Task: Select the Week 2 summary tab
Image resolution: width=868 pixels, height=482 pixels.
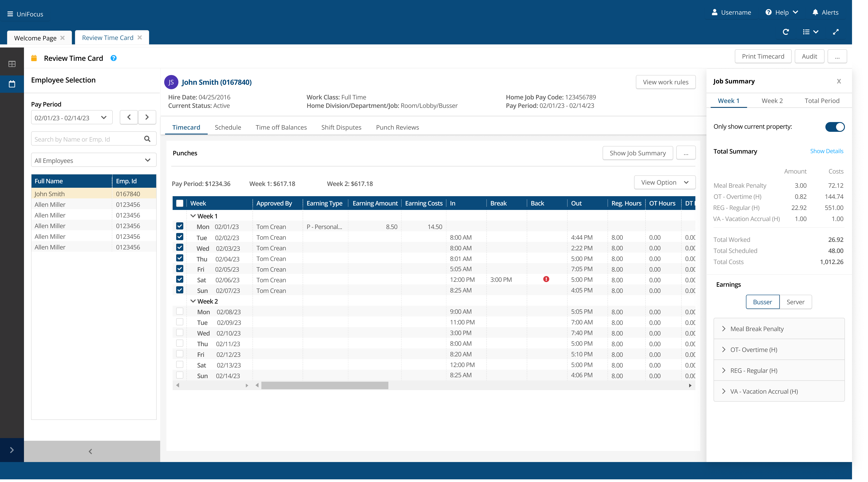Action: click(772, 101)
